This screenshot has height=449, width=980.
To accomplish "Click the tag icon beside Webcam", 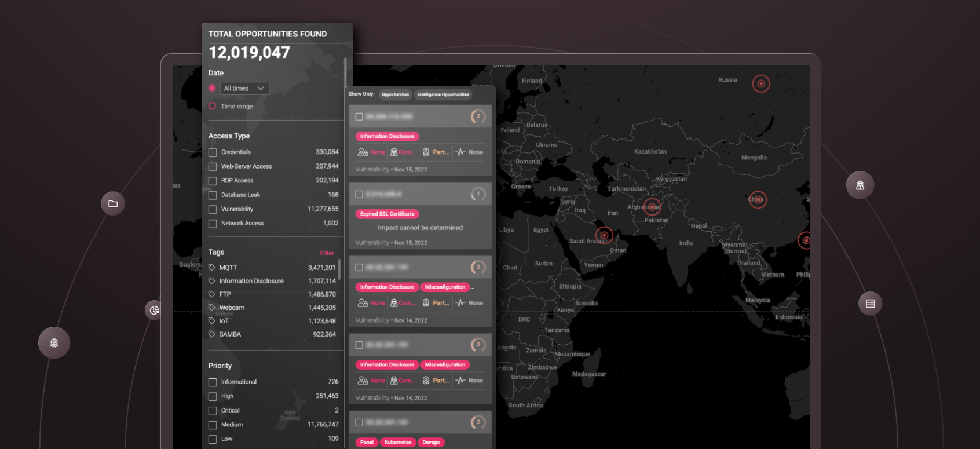I will (x=212, y=308).
